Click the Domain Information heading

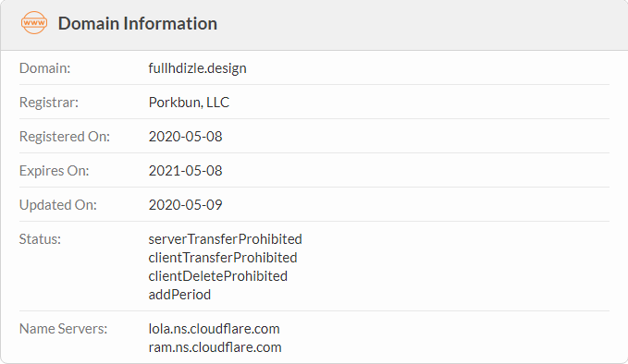point(138,24)
